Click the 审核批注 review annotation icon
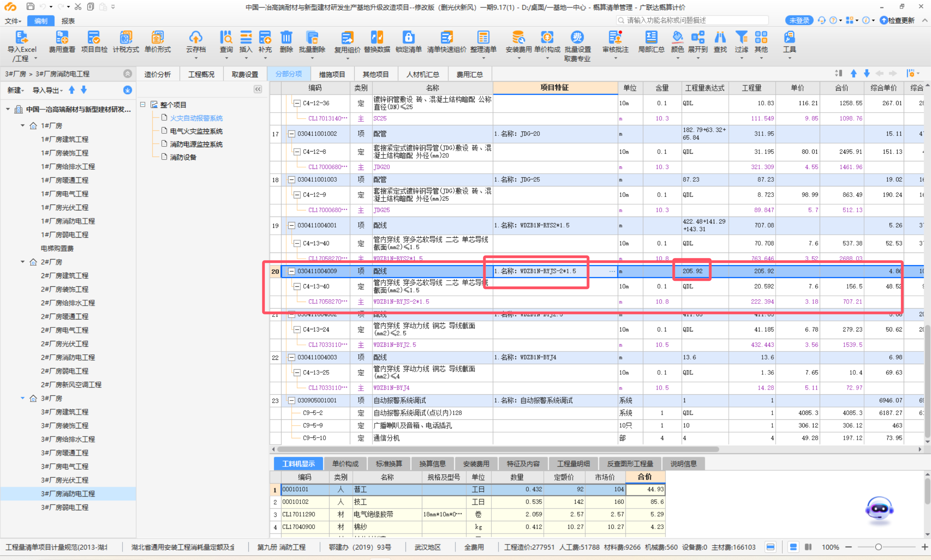This screenshot has width=931, height=560. pos(615,38)
